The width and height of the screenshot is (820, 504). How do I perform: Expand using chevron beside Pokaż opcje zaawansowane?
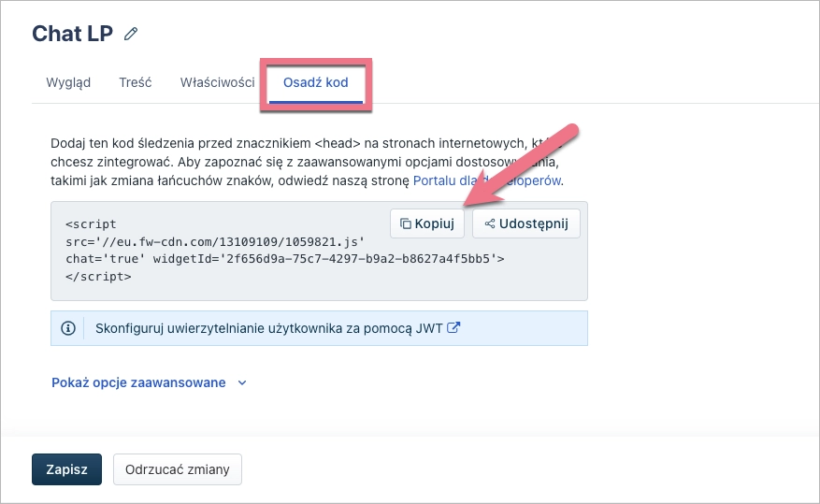pos(242,382)
